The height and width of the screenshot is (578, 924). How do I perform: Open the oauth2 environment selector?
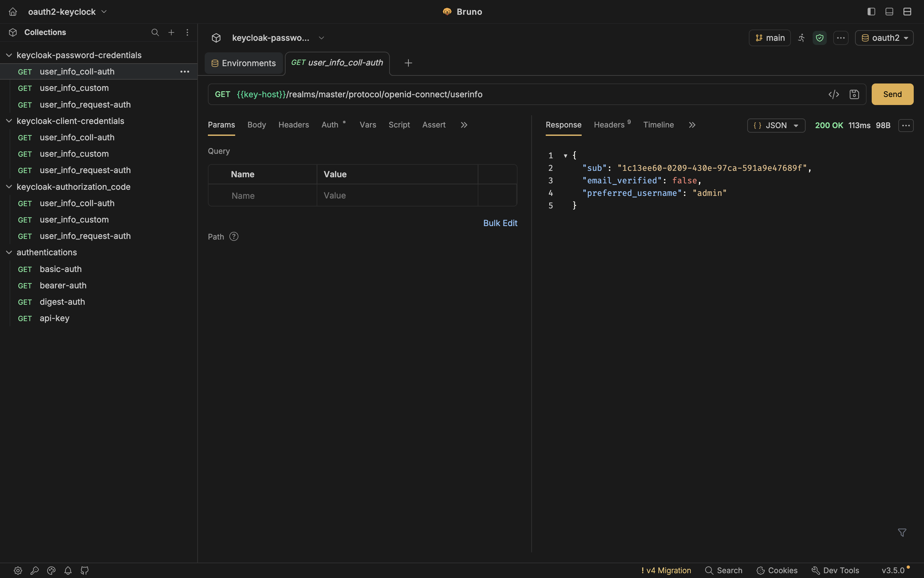[884, 38]
